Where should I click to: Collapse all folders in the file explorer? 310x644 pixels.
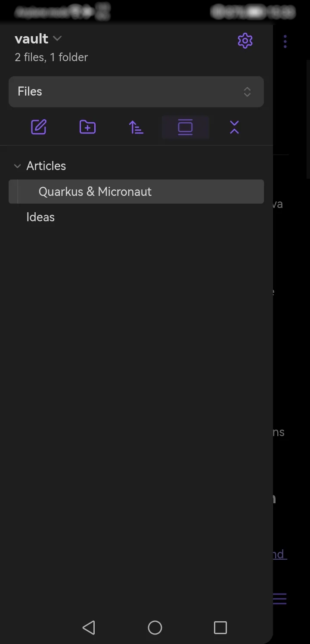click(x=234, y=127)
